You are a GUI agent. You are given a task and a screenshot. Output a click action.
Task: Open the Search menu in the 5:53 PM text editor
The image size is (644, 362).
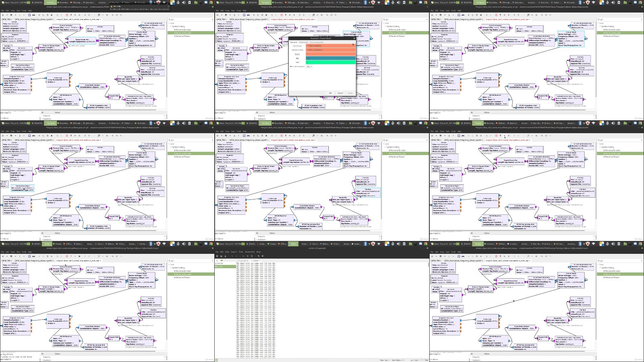pyautogui.click(x=234, y=252)
